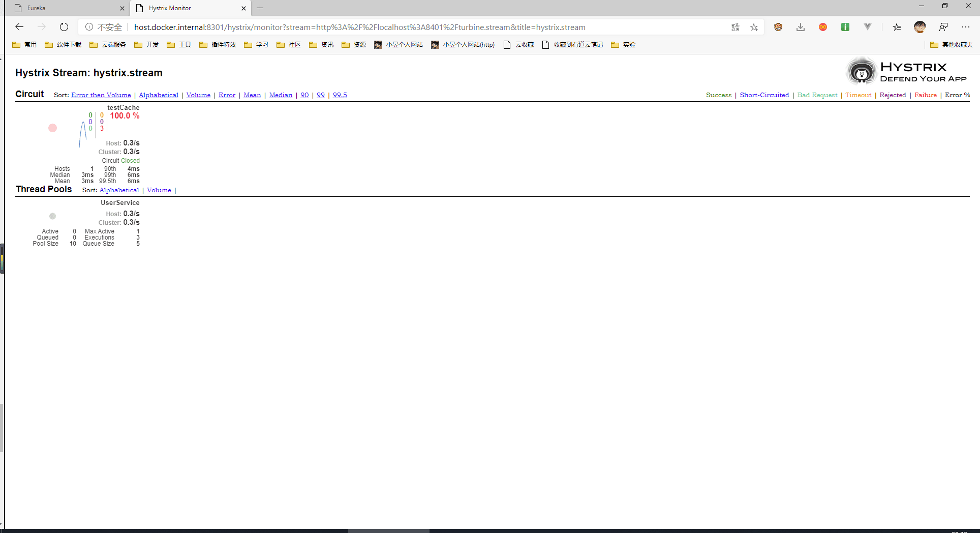Click the testCache circuit name
The width and height of the screenshot is (980, 533).
(x=123, y=108)
